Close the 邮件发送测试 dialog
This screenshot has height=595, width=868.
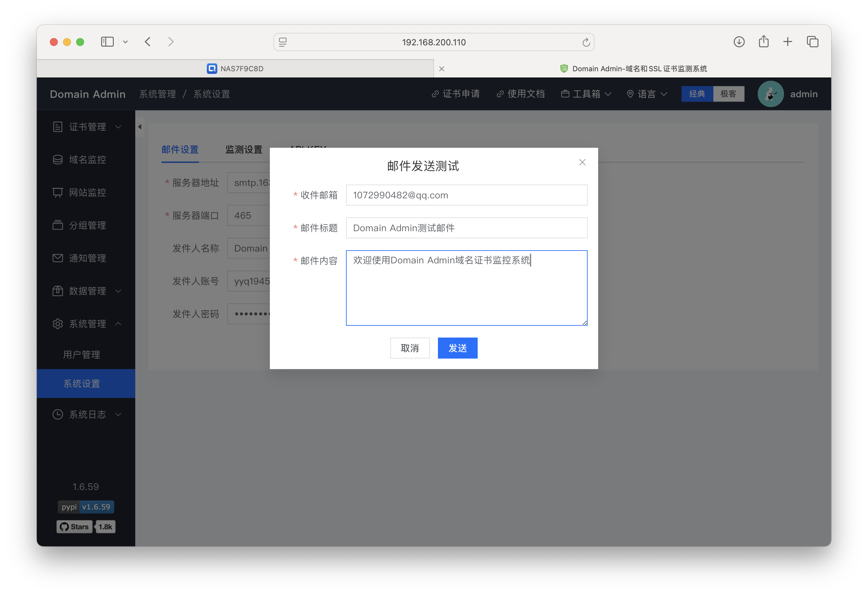pos(582,163)
